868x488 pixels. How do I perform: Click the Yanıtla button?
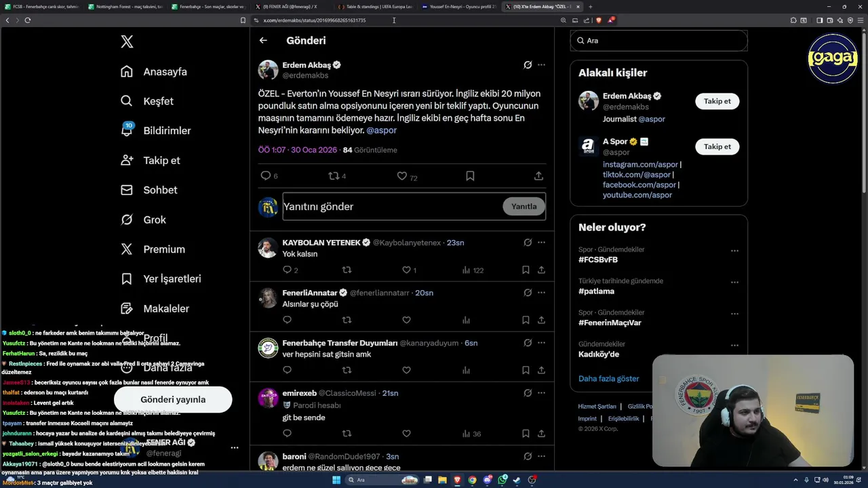(524, 207)
